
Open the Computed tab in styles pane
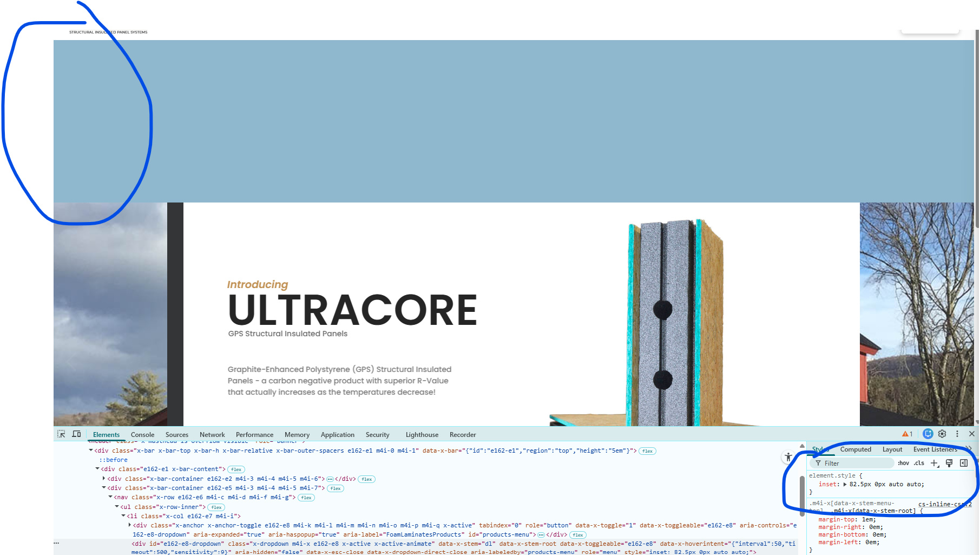(x=855, y=449)
